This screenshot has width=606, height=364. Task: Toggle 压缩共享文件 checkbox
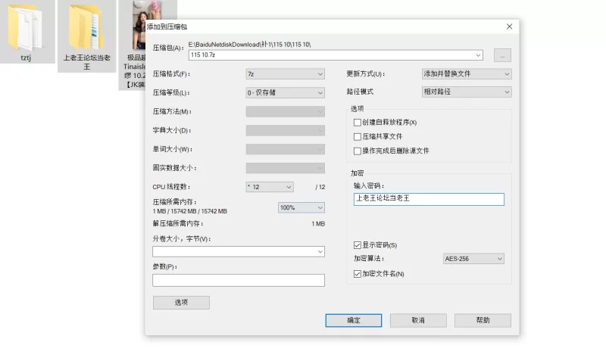[358, 137]
